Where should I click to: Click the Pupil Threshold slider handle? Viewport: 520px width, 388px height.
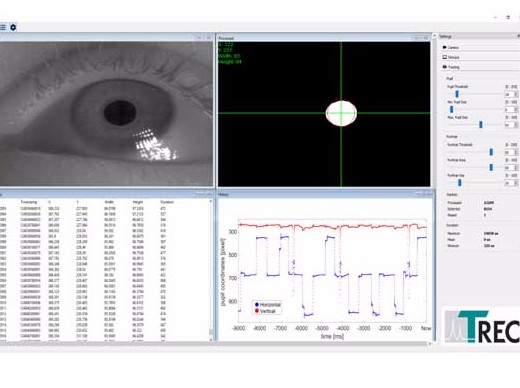pos(457,94)
